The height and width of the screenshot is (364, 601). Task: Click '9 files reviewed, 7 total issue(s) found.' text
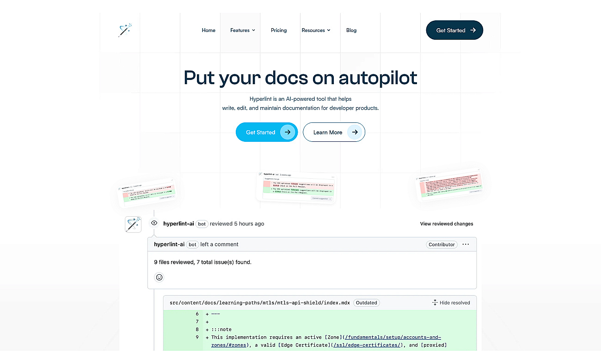click(x=202, y=262)
